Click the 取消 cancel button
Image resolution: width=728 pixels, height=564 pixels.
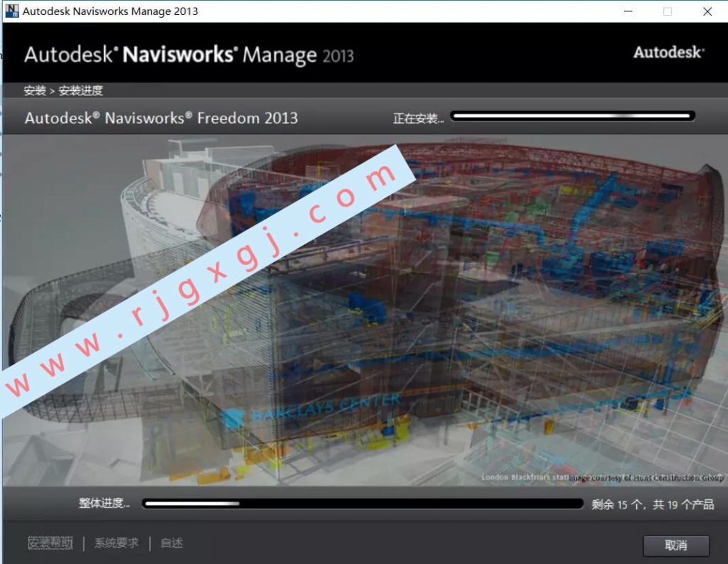[675, 546]
